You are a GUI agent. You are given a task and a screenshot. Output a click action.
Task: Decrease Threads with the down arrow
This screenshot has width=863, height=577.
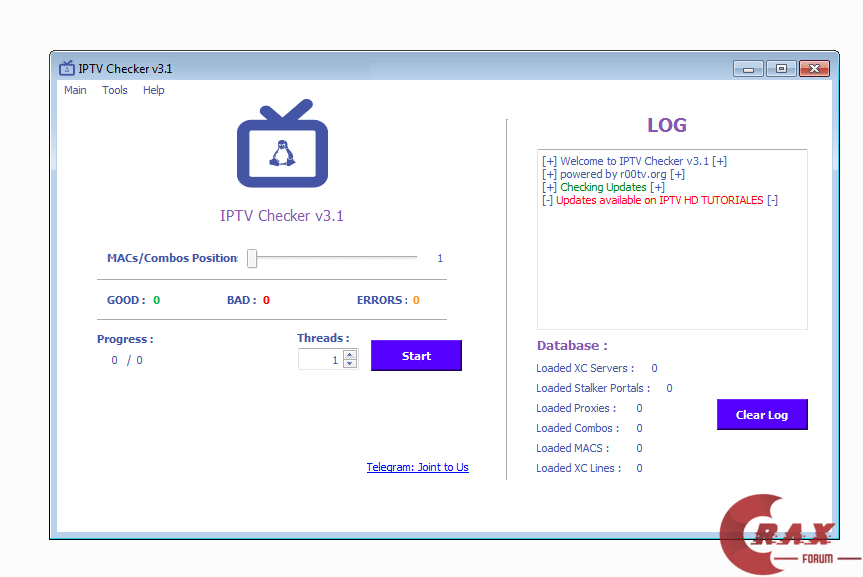pos(349,363)
